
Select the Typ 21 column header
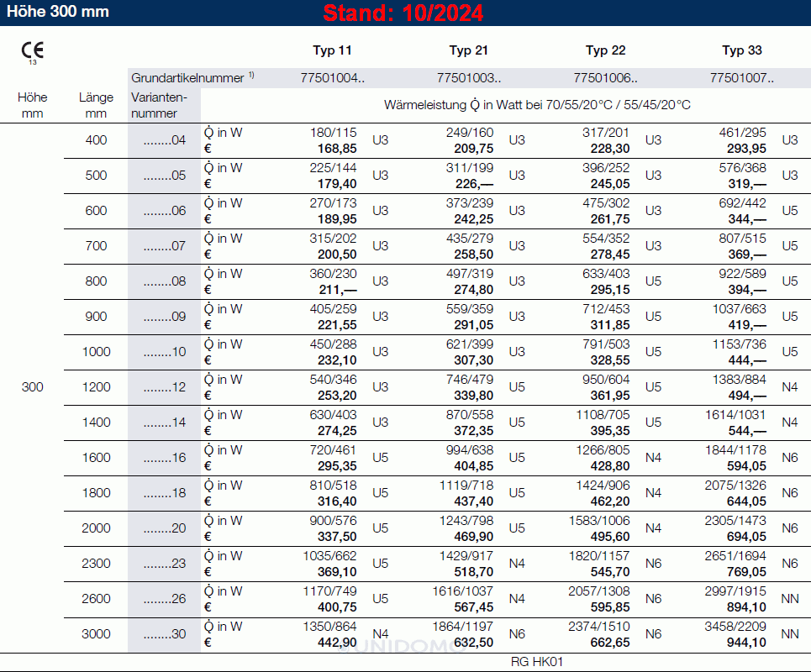click(468, 50)
